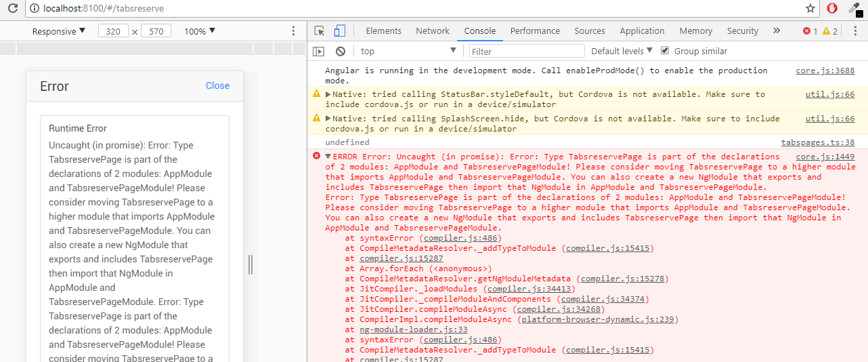Open the compiler.js:34374 stack link

pyautogui.click(x=603, y=299)
